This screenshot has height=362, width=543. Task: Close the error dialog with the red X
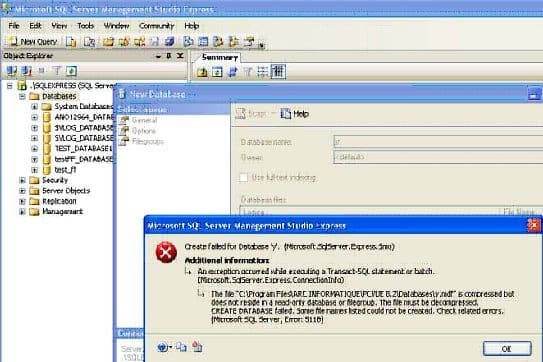click(533, 225)
